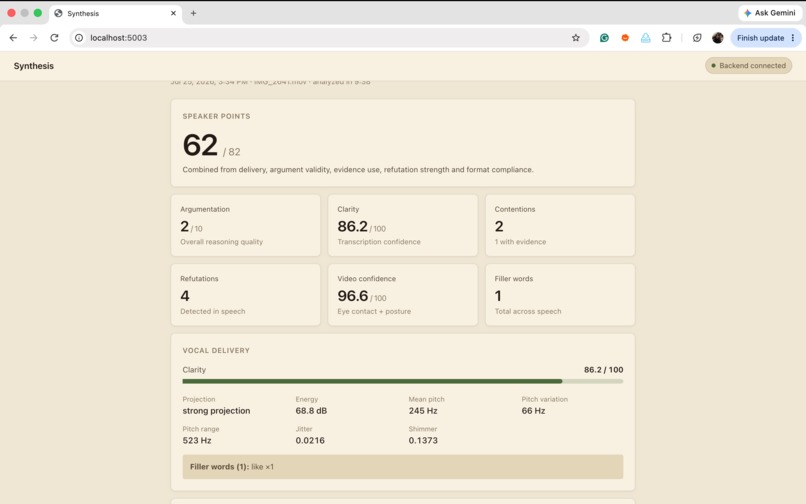
Task: Open the green Grammarly extension icon
Action: (604, 38)
